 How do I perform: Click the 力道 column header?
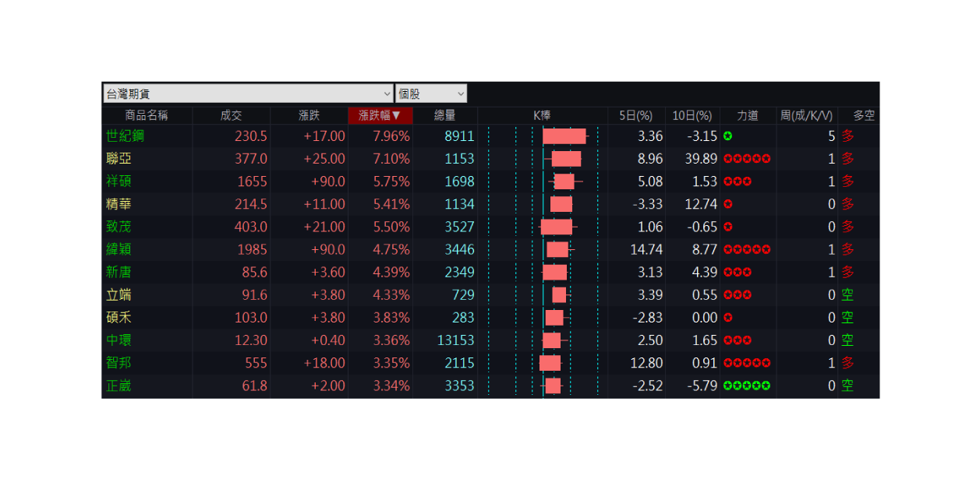pyautogui.click(x=747, y=115)
